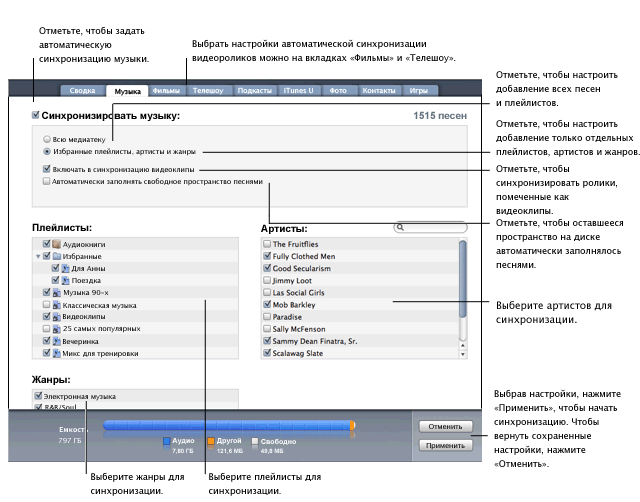
Task: Check Las Social Girls artist checkbox
Action: point(267,292)
